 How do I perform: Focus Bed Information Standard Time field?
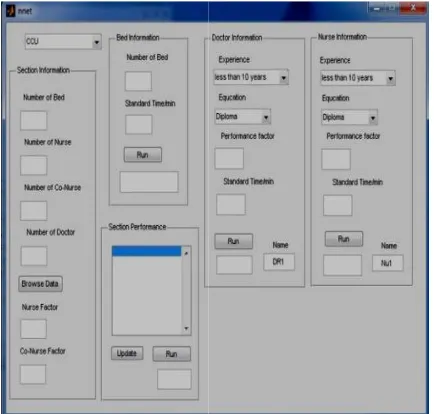tap(139, 125)
